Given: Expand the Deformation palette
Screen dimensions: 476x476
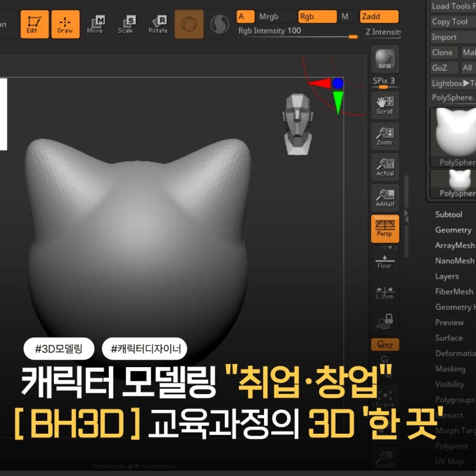Looking at the screenshot, I should tap(455, 354).
